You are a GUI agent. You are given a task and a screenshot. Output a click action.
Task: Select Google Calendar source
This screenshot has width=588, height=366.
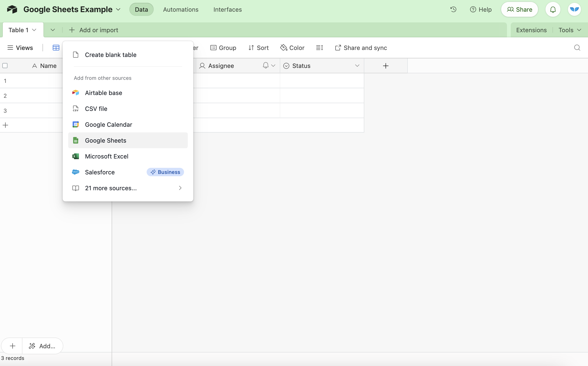(x=128, y=124)
